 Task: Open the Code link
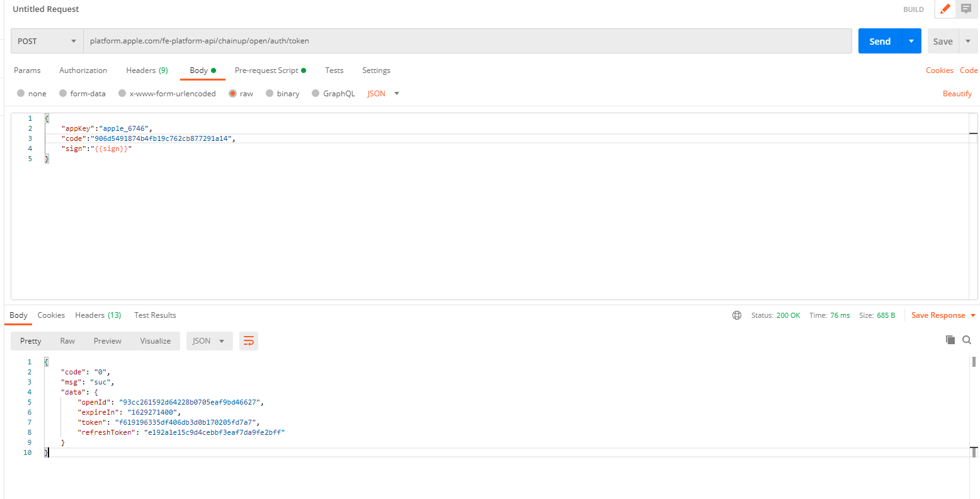(x=969, y=70)
